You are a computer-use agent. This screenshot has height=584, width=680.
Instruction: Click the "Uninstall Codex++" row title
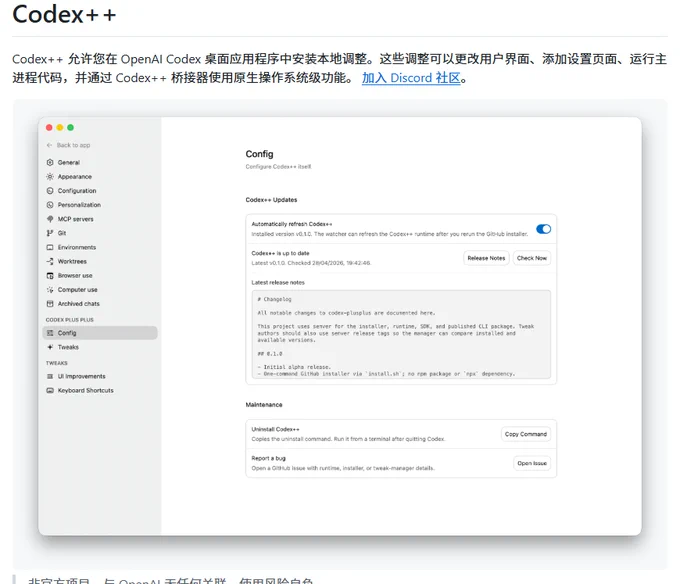tap(275, 429)
